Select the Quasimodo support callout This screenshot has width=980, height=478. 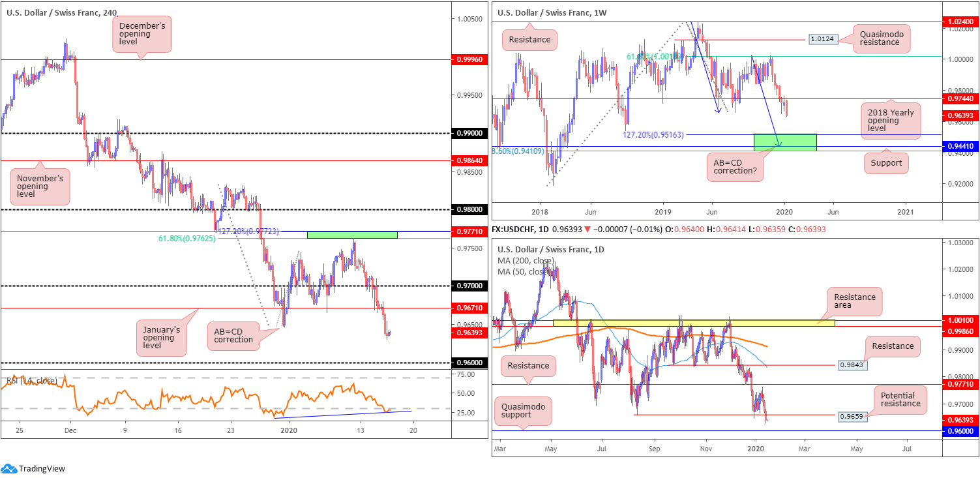[x=522, y=411]
